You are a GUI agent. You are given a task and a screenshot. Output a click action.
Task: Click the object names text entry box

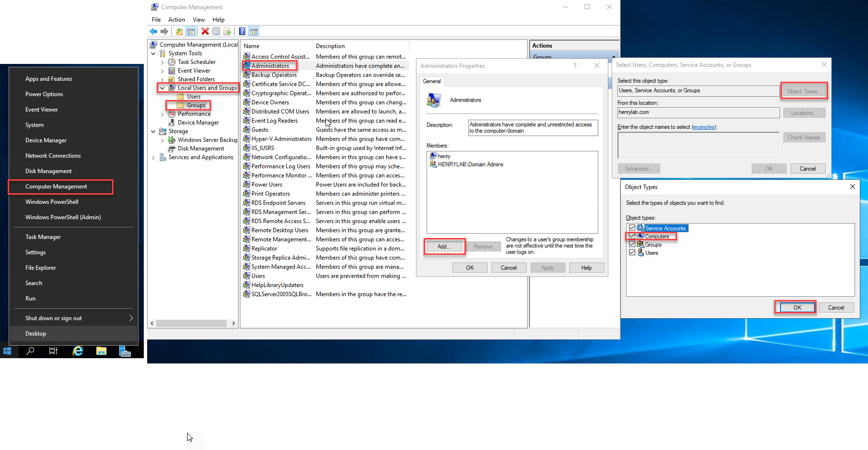tap(698, 145)
